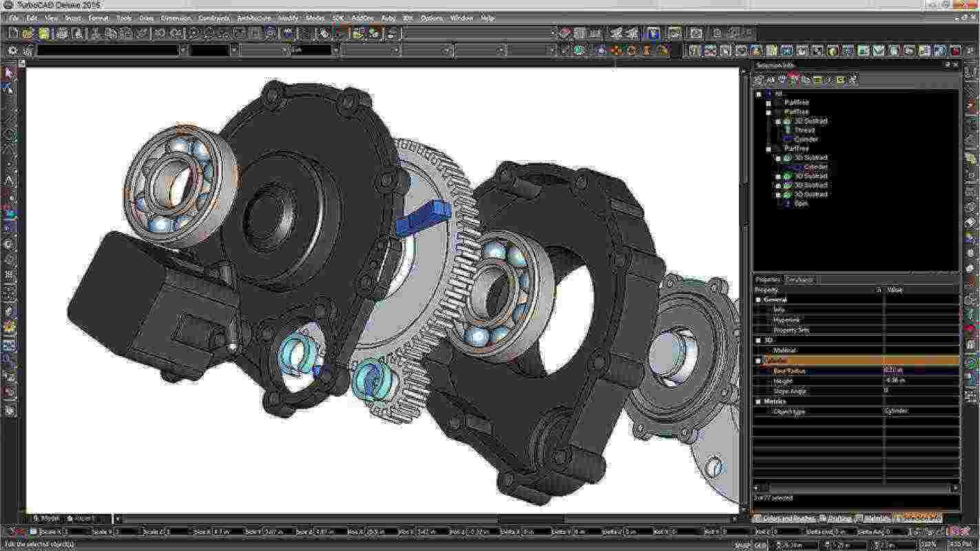Select the Select tool at top of left toolbar
The width and height of the screenshot is (980, 551).
coord(10,72)
